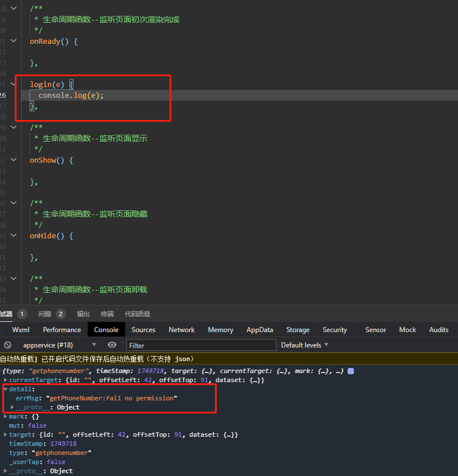
Task: Click the console.log(e) line in editor
Action: pyautogui.click(x=71, y=95)
